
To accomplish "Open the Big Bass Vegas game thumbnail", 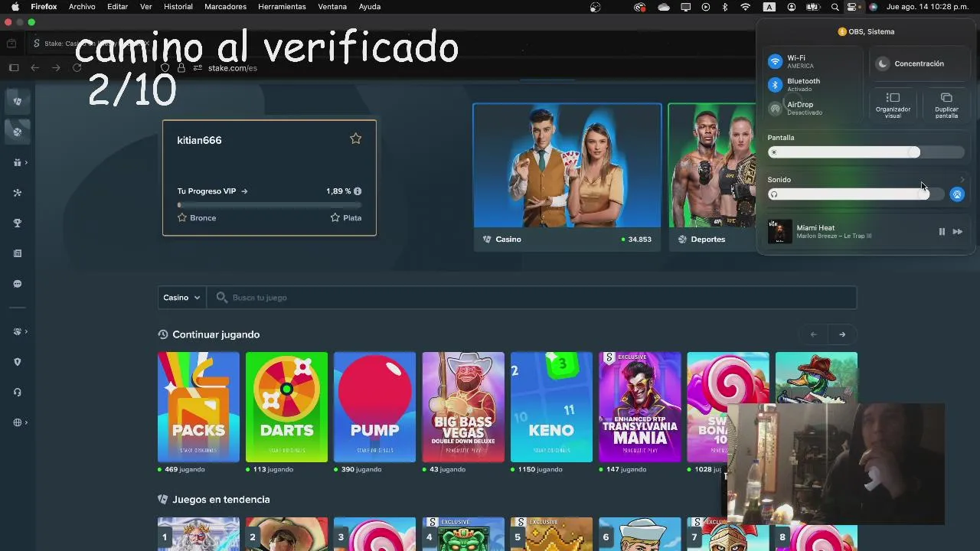I will (463, 407).
